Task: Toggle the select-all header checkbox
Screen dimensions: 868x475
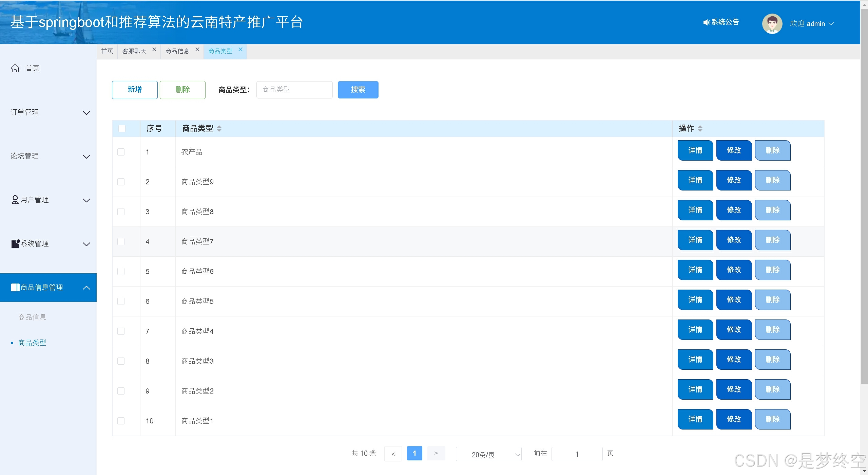Action: pyautogui.click(x=122, y=128)
